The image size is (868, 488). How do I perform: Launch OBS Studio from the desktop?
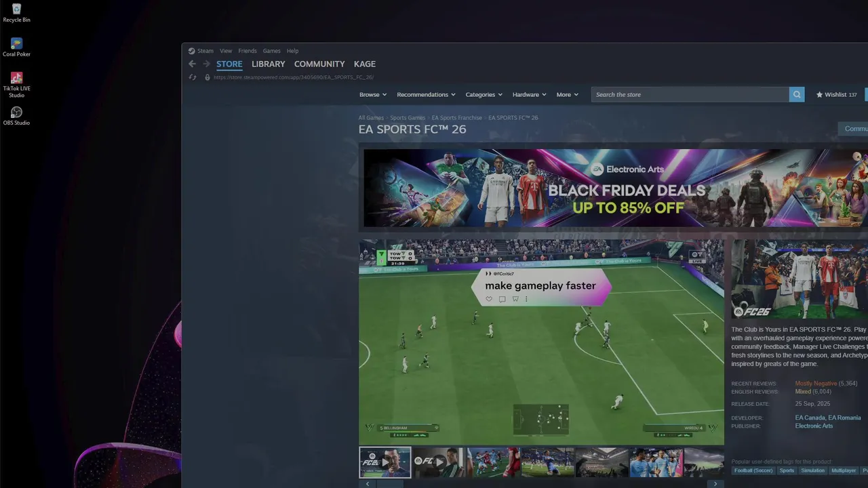[x=16, y=116]
